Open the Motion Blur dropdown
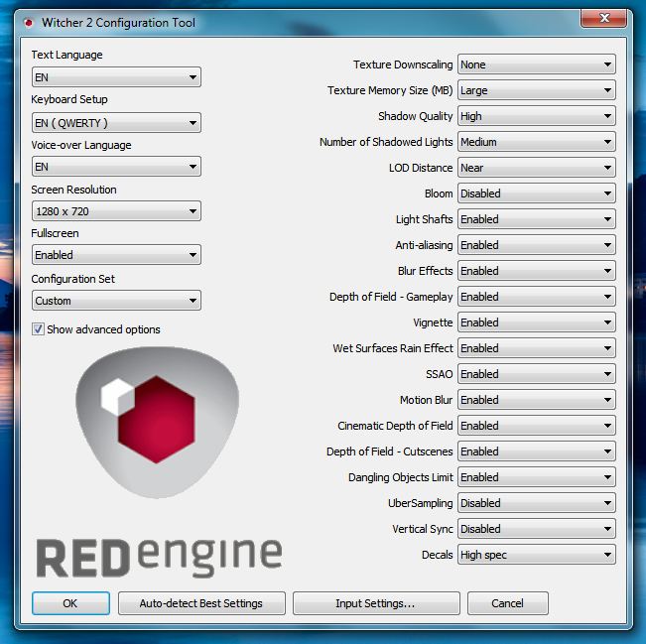The height and width of the screenshot is (644, 646). coord(537,400)
